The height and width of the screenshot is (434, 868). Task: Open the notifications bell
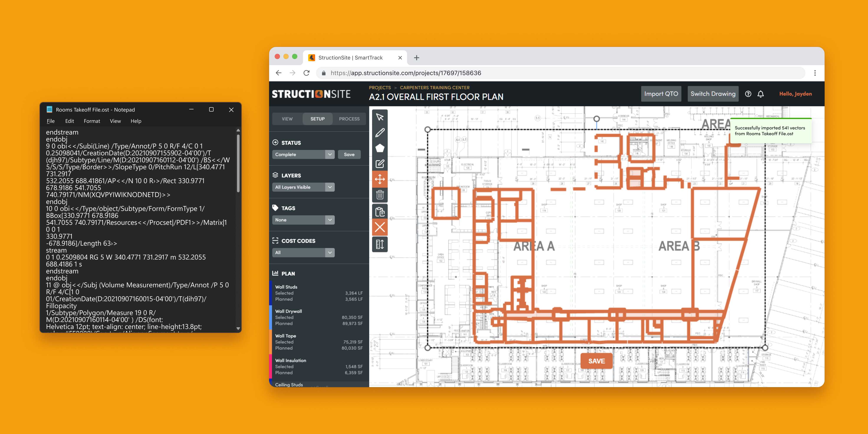pyautogui.click(x=761, y=94)
